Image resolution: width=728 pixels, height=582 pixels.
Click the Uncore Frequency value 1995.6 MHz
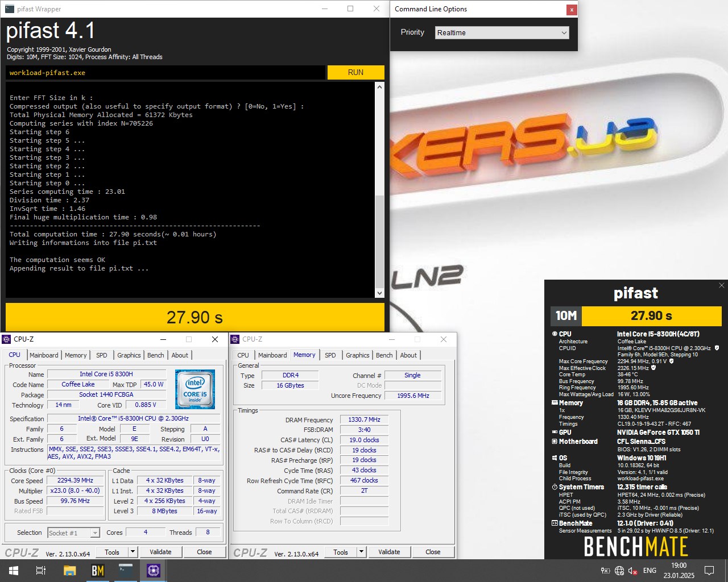pyautogui.click(x=413, y=396)
